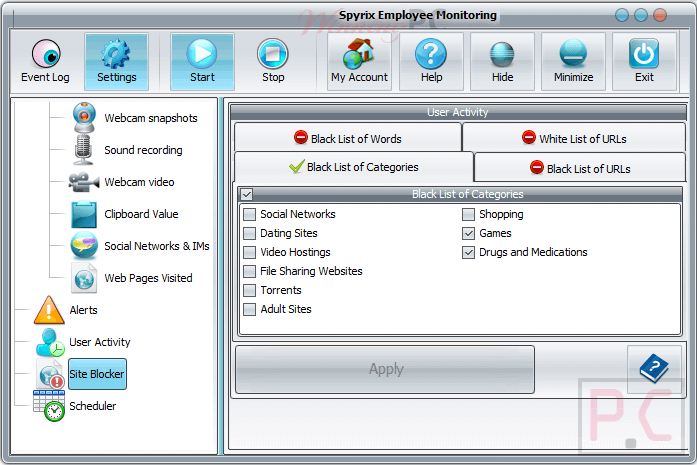Select the Webcam video camera icon
The height and width of the screenshot is (465, 697).
pos(84,182)
